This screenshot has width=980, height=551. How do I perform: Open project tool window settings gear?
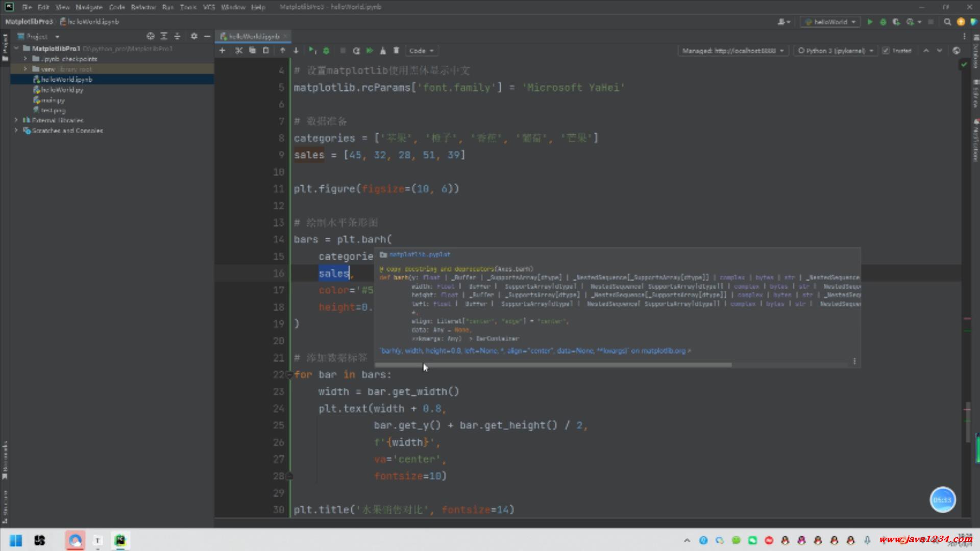(194, 36)
